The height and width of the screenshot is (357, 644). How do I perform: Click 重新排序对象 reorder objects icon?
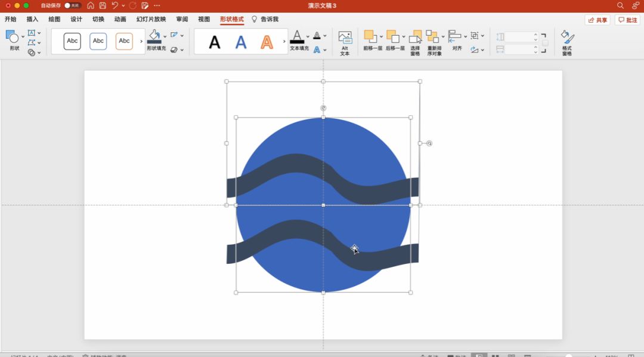(432, 36)
